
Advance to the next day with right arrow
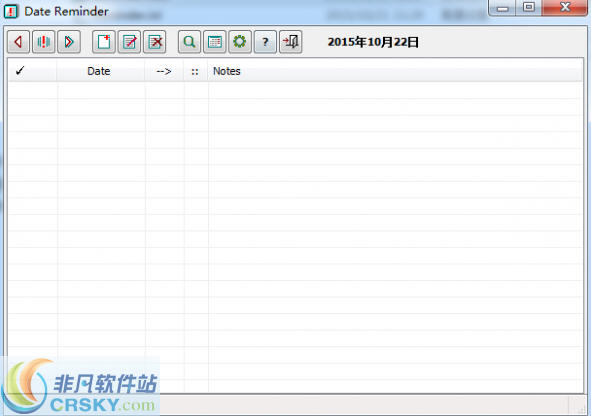[x=69, y=41]
